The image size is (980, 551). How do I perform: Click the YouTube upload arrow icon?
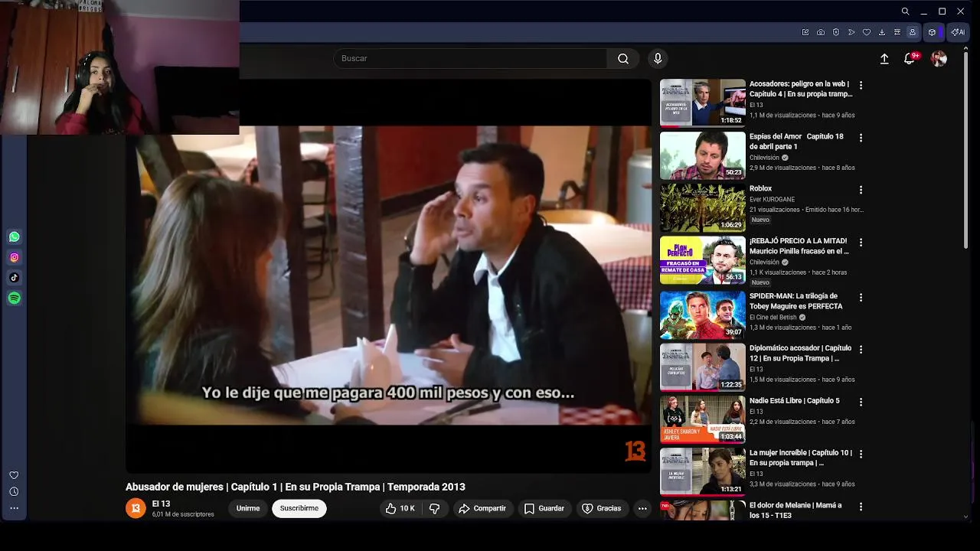884,59
